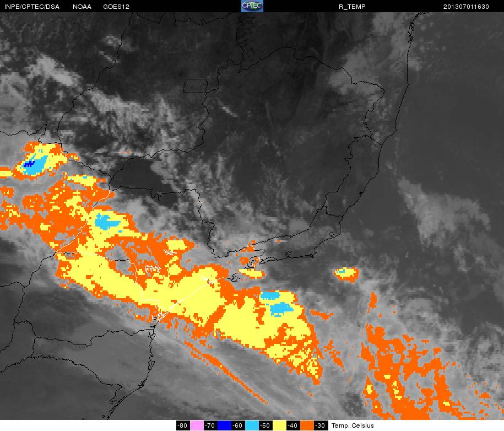The image size is (504, 431).
Task: Click the GOES12 satellite label
Action: pyautogui.click(x=116, y=7)
